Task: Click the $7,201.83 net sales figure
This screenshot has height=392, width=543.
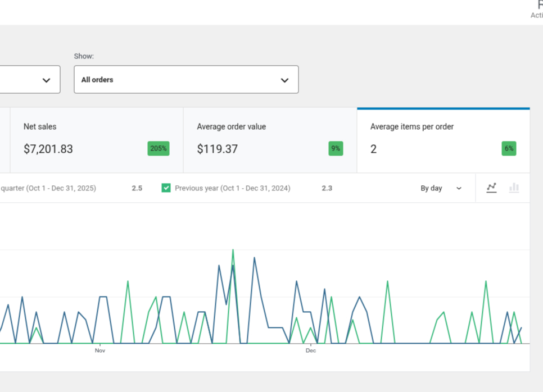Action: pos(48,149)
